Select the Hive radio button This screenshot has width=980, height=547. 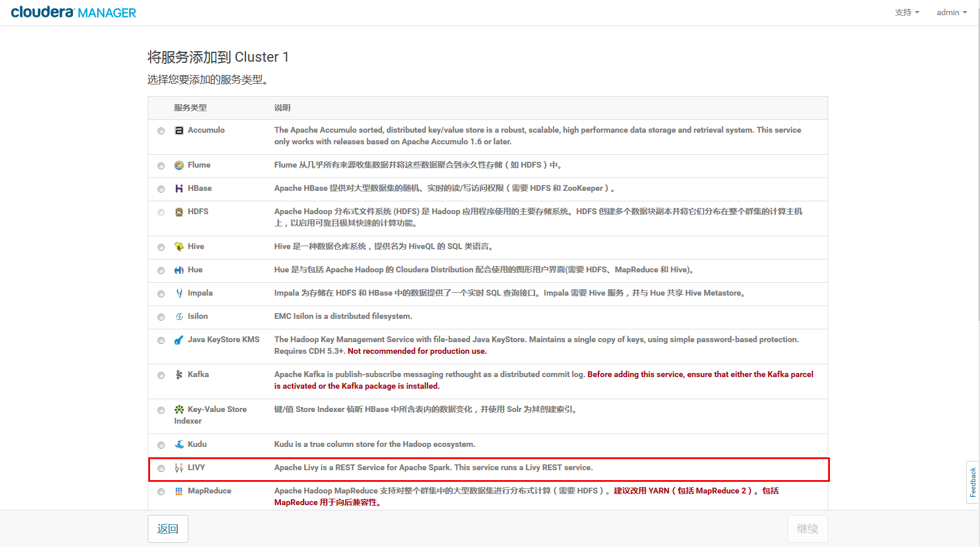coord(161,247)
